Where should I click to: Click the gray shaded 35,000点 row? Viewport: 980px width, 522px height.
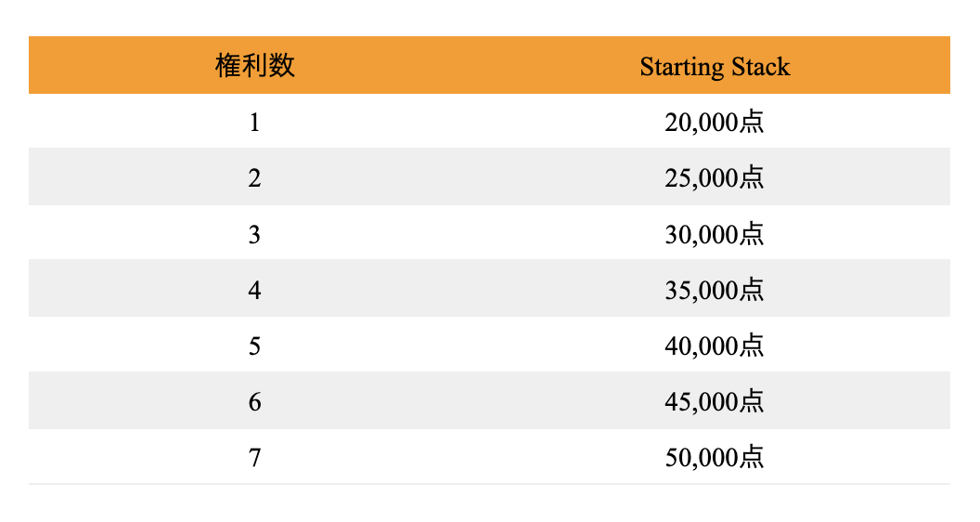489,289
